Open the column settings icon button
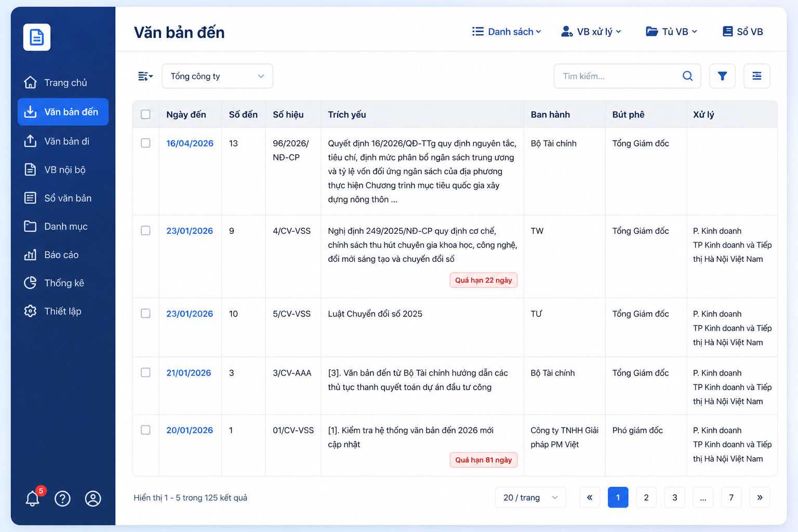 (x=757, y=76)
